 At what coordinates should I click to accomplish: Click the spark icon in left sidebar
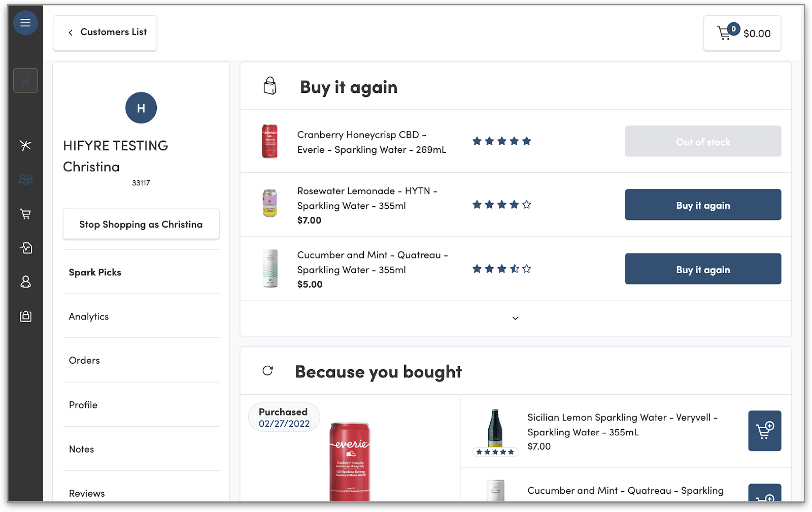pyautogui.click(x=25, y=146)
